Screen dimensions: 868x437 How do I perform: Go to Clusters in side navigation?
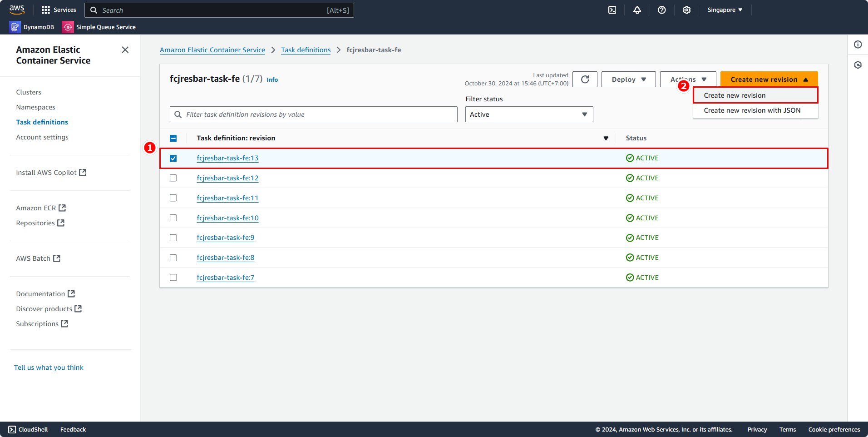[x=29, y=92]
